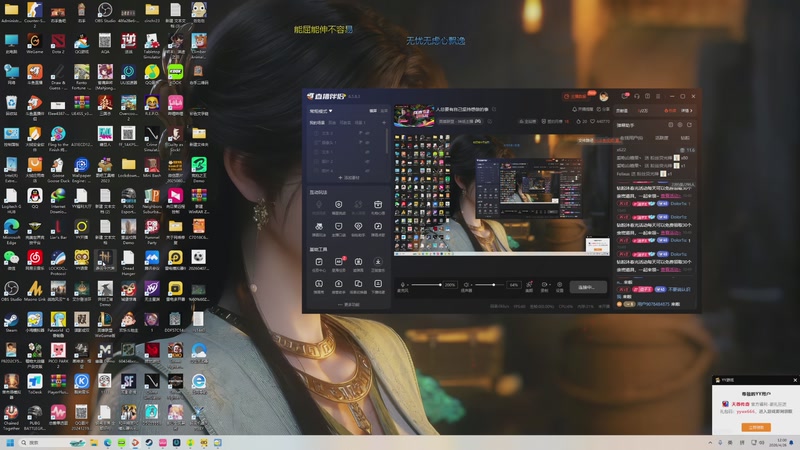Viewport: 800px width, 450px height.
Task: Select the Tabletop Simulator shortcut
Action: pos(152,46)
